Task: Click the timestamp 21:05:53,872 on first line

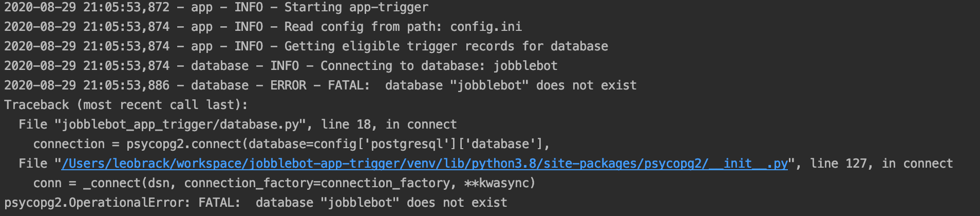Action: click(x=126, y=7)
